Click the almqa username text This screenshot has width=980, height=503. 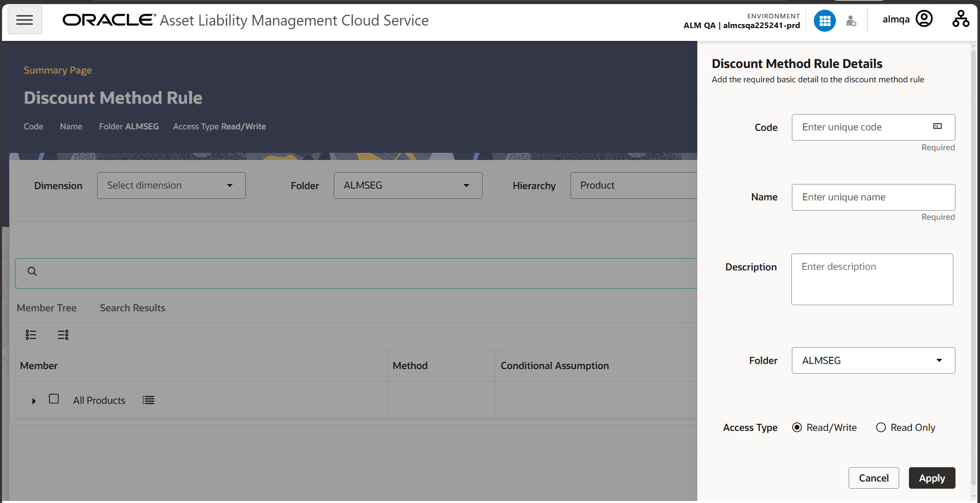(896, 19)
